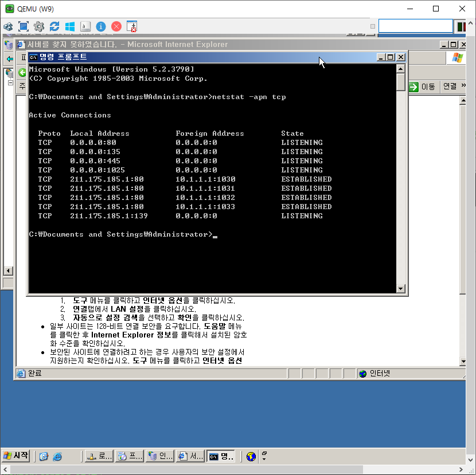Click the globe icon in taskbar tray area

point(251,456)
